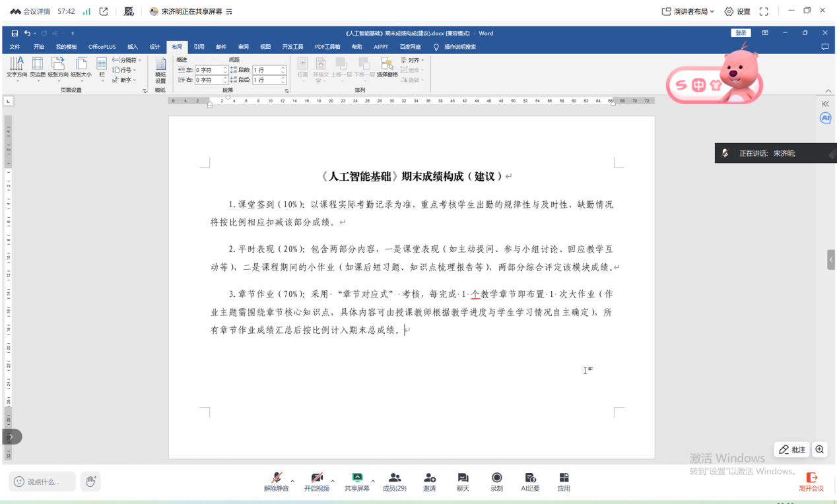Open the 聊天 chat panel
Image resolution: width=837 pixels, height=504 pixels.
coord(463,482)
